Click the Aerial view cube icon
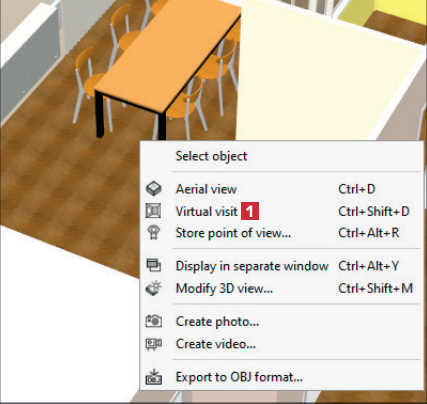The width and height of the screenshot is (427, 404). pos(154,189)
